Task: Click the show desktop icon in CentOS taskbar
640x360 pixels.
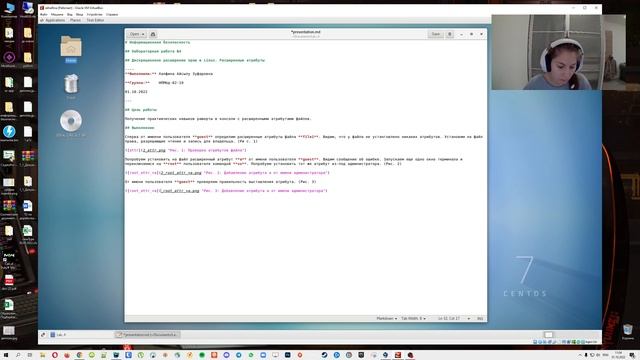Action: (x=43, y=335)
